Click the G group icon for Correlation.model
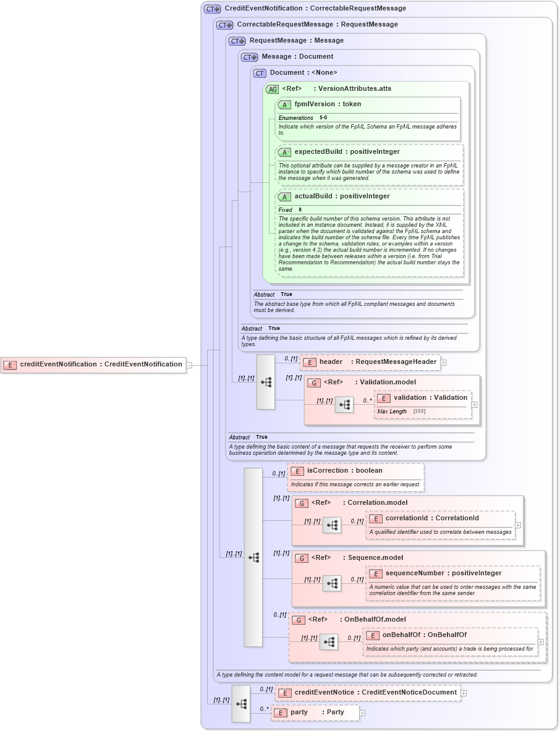This screenshot has width=560, height=731. 301,503
